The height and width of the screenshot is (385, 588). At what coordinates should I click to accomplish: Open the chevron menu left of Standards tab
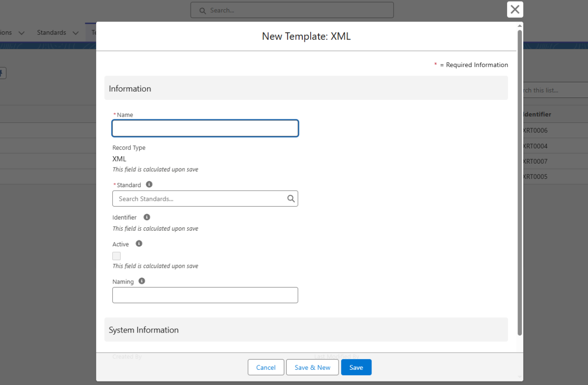tap(22, 33)
